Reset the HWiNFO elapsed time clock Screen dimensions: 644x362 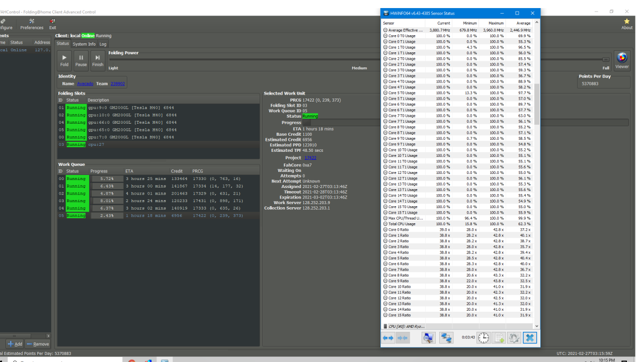pyautogui.click(x=484, y=338)
